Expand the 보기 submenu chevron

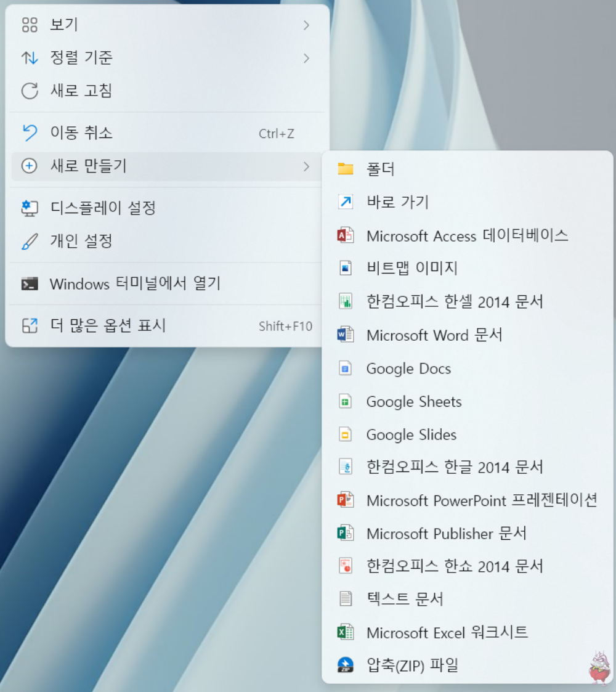(306, 25)
